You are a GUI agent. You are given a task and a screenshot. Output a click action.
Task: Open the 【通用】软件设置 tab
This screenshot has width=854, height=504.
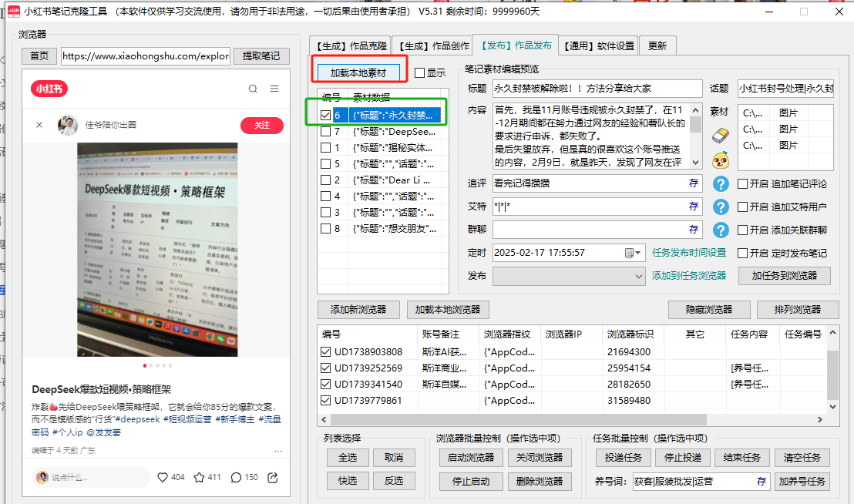(x=598, y=46)
